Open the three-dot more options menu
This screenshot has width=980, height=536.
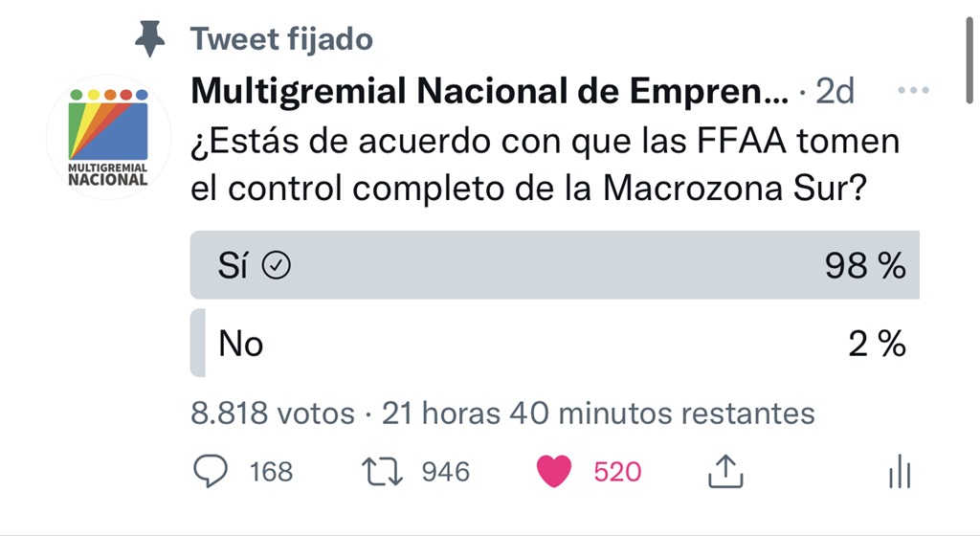[x=913, y=91]
